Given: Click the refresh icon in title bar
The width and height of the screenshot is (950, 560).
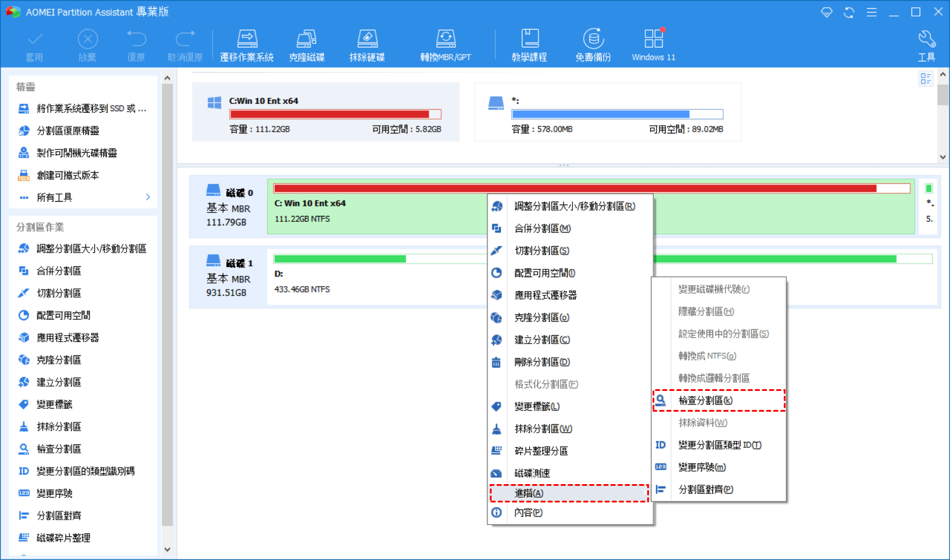Looking at the screenshot, I should tap(849, 12).
